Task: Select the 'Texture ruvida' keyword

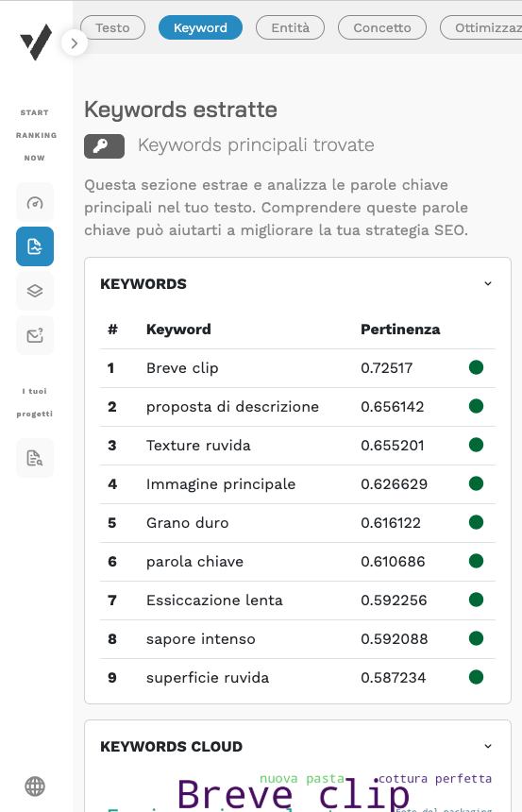Action: click(198, 446)
